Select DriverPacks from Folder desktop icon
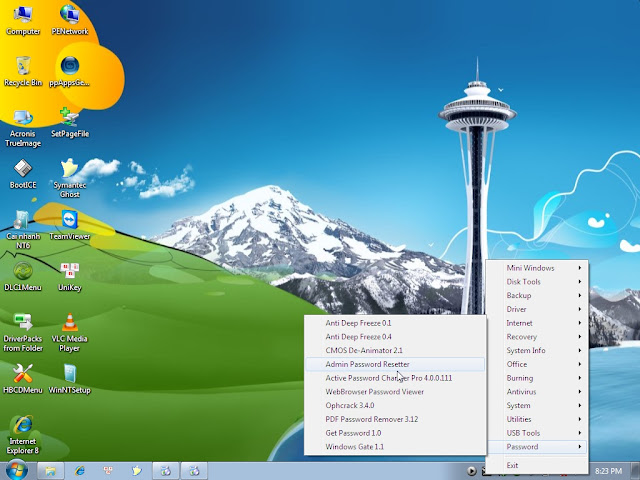The width and height of the screenshot is (640, 480). [23, 332]
